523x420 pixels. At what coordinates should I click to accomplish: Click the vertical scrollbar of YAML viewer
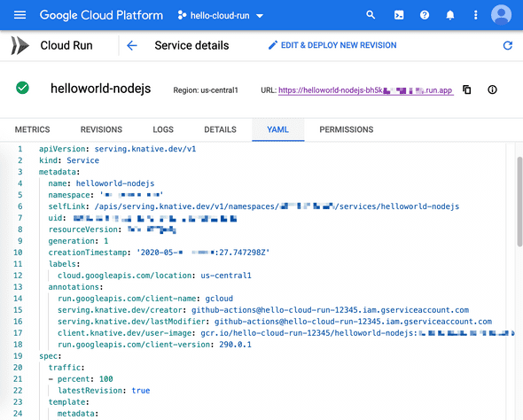coord(519,202)
